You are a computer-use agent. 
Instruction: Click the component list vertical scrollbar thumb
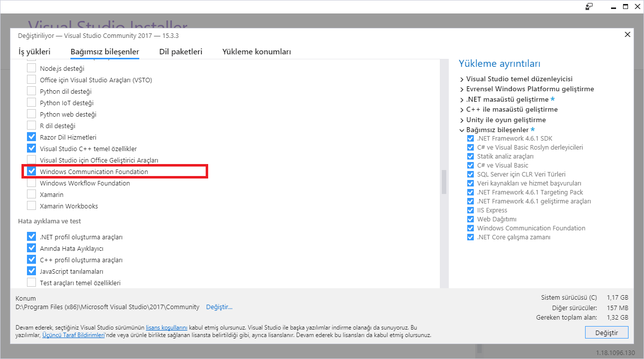[x=444, y=181]
